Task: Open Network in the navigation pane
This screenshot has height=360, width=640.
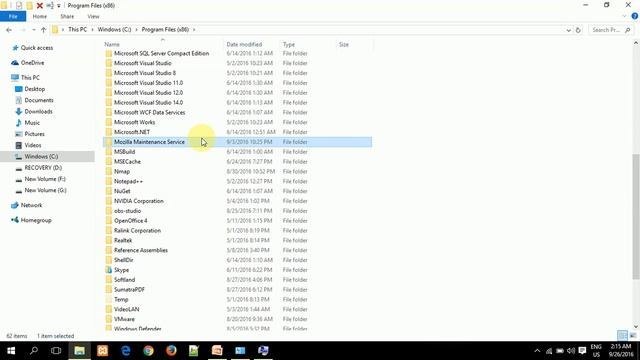Action: coord(31,205)
